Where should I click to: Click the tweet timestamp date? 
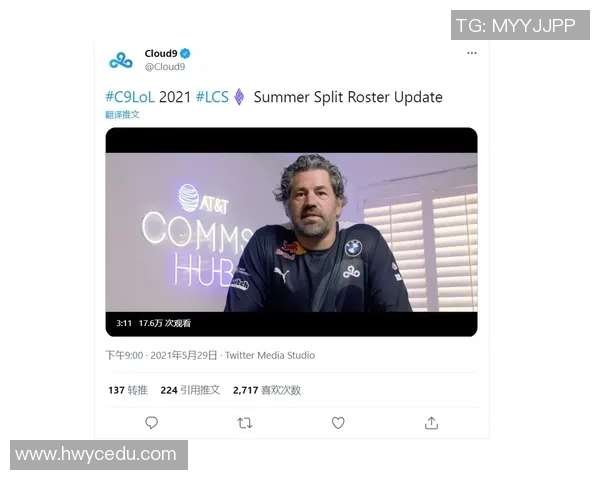pyautogui.click(x=161, y=355)
